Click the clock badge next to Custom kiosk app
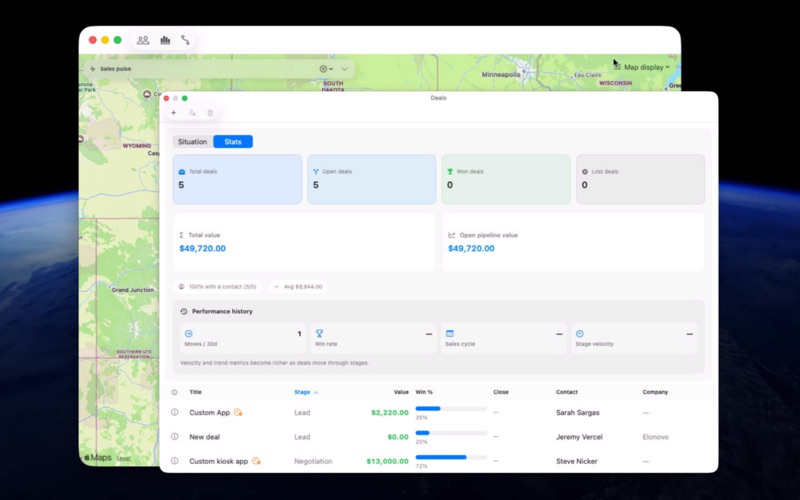 256,461
